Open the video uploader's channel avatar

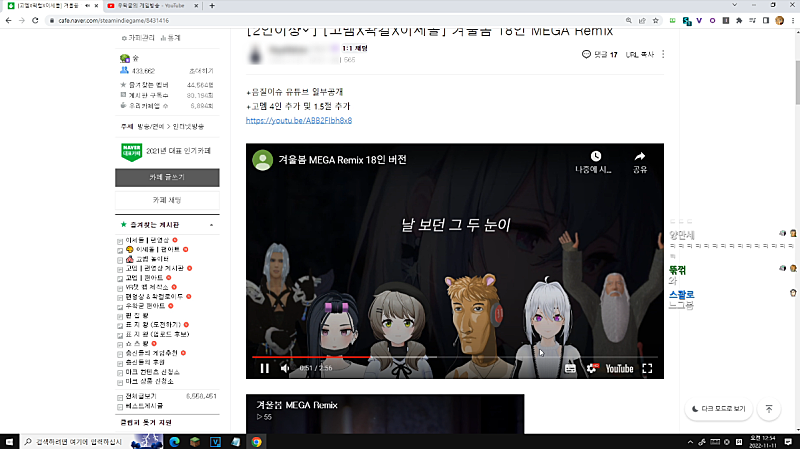click(262, 160)
